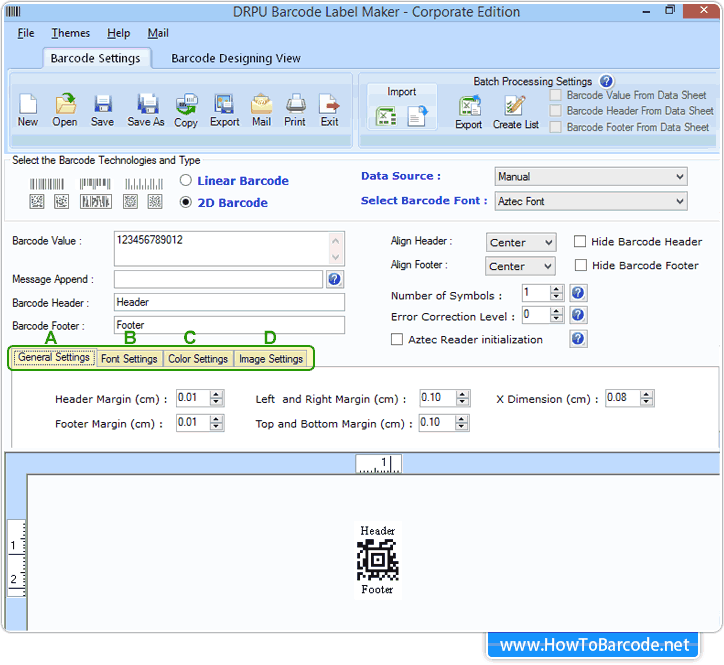Open Aztec Reader initialization help icon

coord(578,339)
